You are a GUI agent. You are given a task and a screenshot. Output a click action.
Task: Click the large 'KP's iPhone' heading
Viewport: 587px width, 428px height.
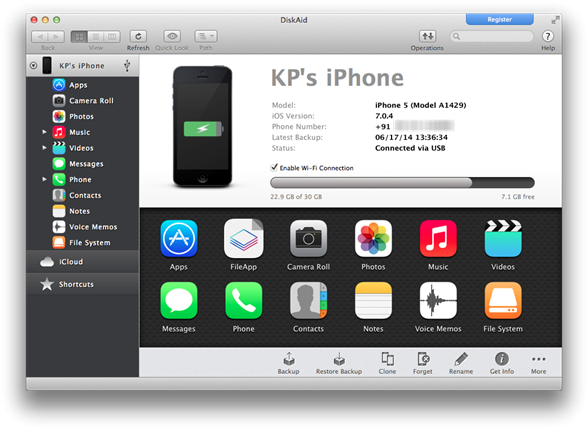pyautogui.click(x=337, y=78)
